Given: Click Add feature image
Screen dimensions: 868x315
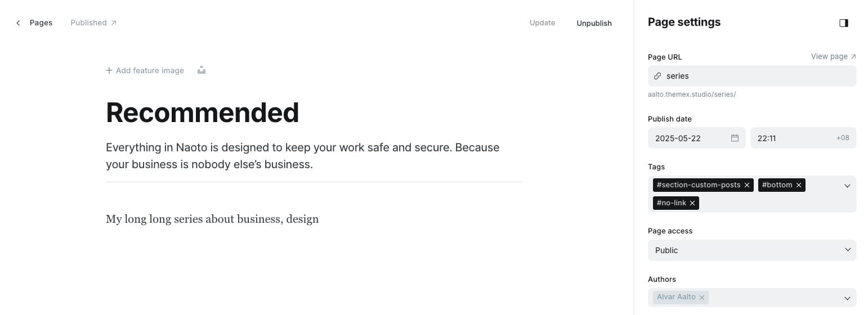Looking at the screenshot, I should [145, 70].
